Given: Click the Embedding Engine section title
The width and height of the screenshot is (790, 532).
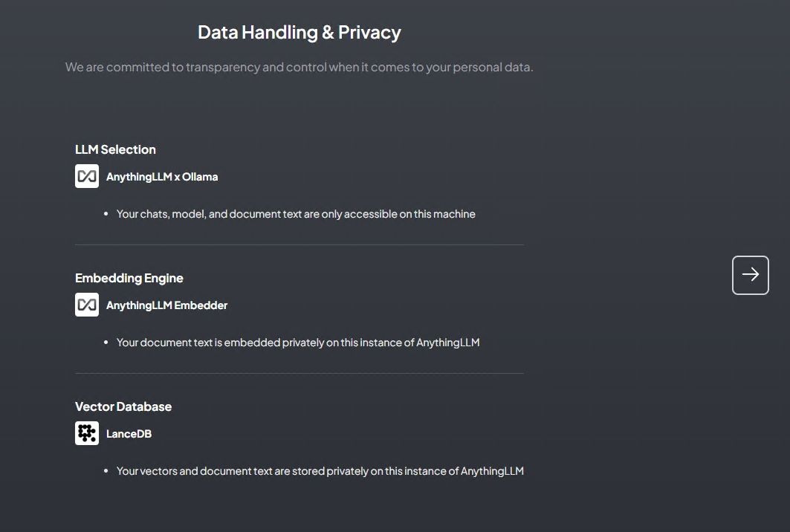Looking at the screenshot, I should tap(129, 278).
